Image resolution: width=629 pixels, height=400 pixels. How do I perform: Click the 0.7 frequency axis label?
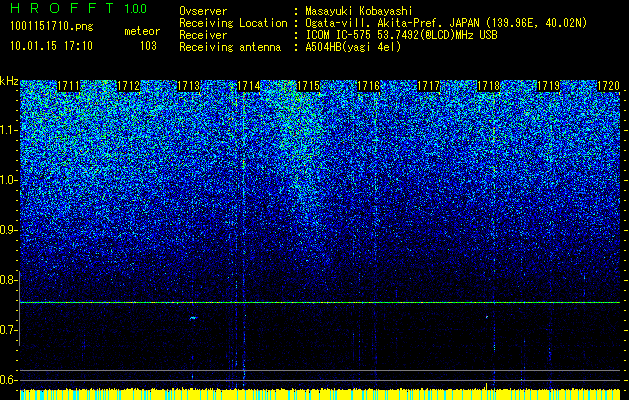pos(8,330)
